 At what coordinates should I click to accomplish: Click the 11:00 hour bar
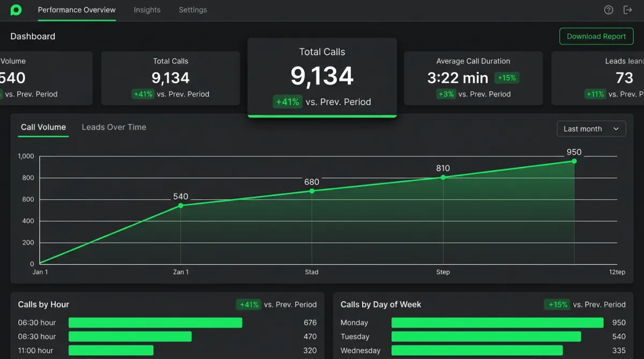point(111,350)
